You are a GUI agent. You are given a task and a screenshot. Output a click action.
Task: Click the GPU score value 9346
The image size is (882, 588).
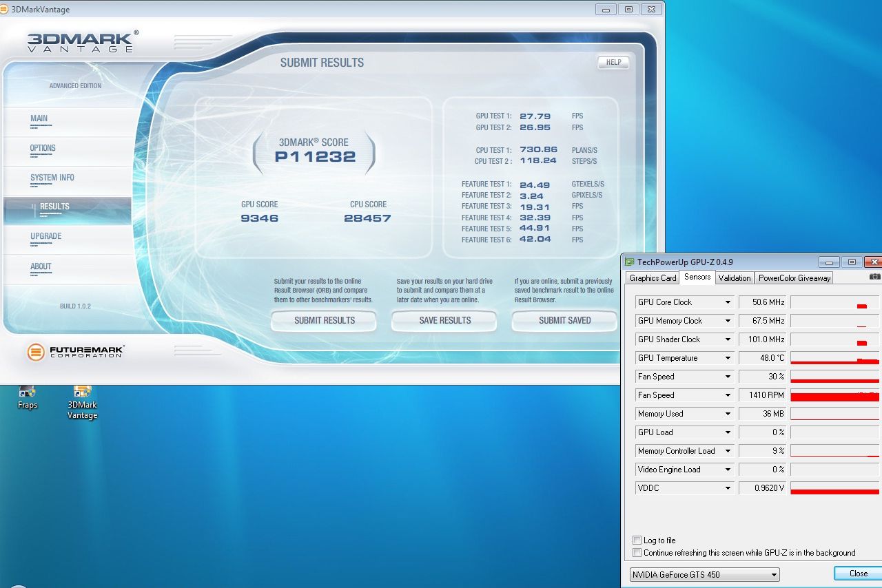(259, 218)
